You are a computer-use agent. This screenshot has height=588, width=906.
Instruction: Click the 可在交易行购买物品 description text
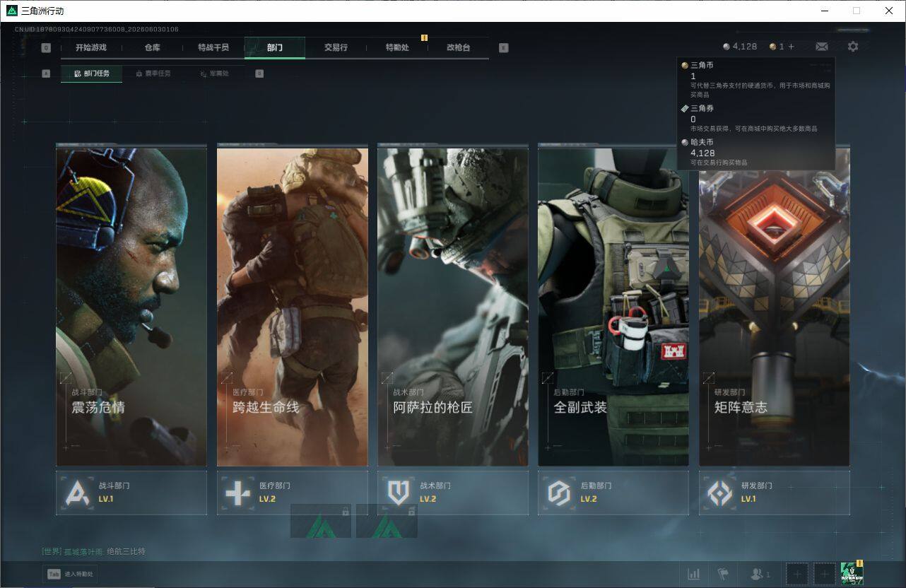(719, 163)
